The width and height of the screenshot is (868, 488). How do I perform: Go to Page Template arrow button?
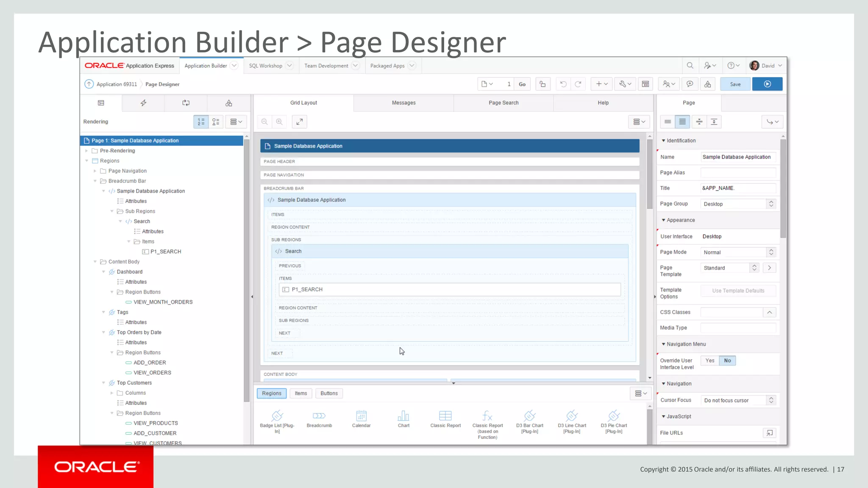coord(769,268)
